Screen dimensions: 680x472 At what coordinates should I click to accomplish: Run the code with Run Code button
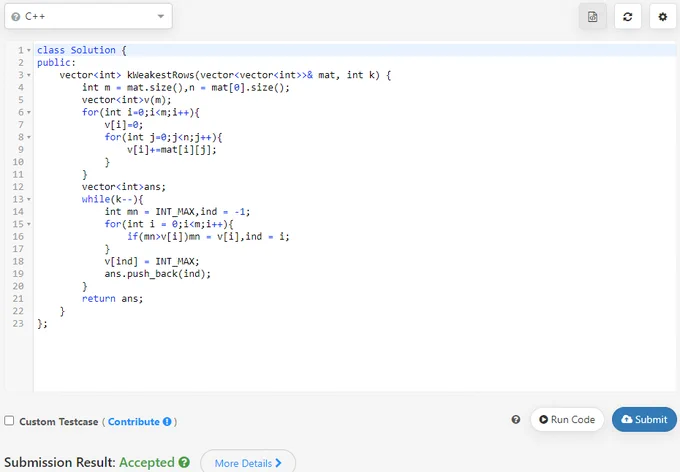567,420
